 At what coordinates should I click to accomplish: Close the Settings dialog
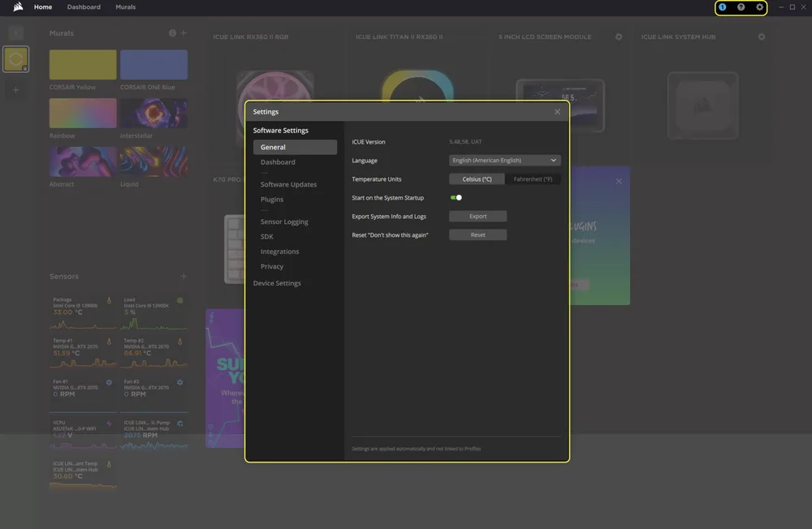557,112
